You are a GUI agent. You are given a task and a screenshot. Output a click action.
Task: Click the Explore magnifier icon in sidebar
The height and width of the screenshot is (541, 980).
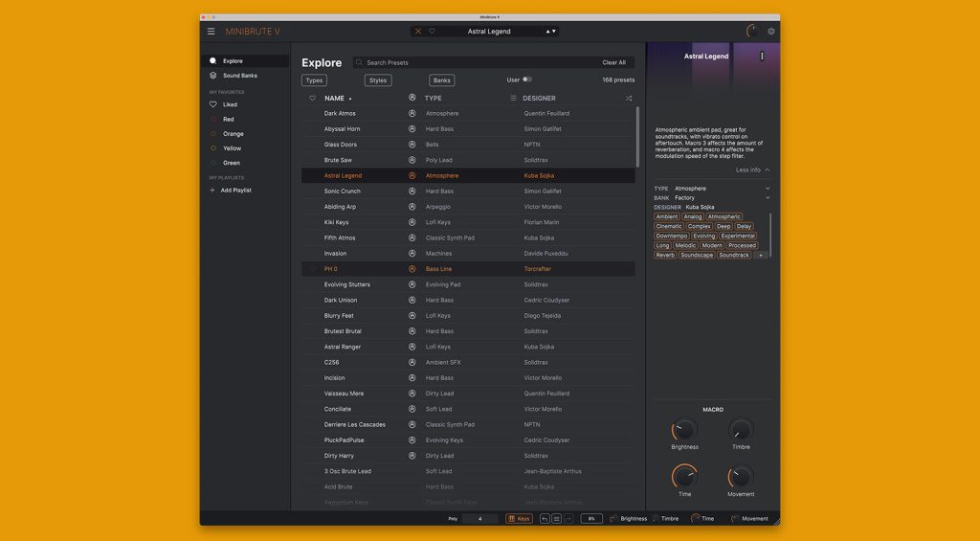[213, 60]
